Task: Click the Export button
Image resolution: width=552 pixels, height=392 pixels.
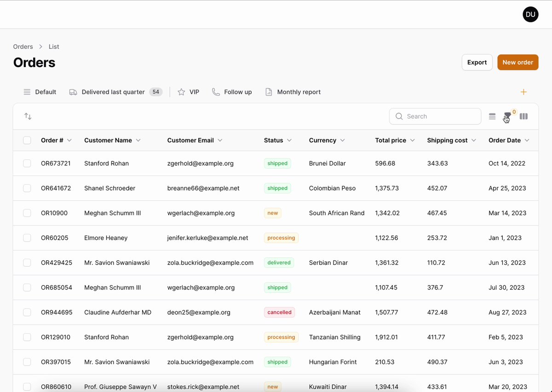Action: point(477,62)
